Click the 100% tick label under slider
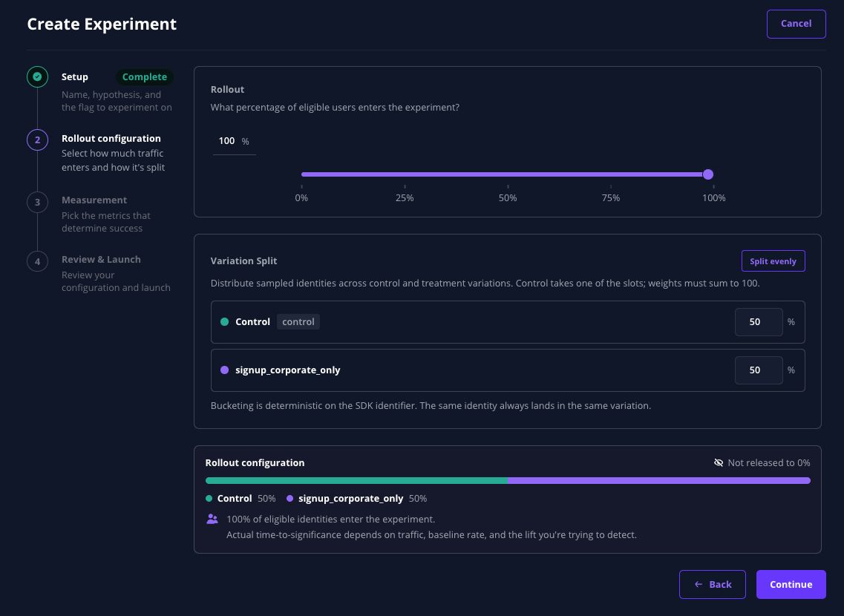Viewport: 844px width, 616px height. tap(714, 198)
